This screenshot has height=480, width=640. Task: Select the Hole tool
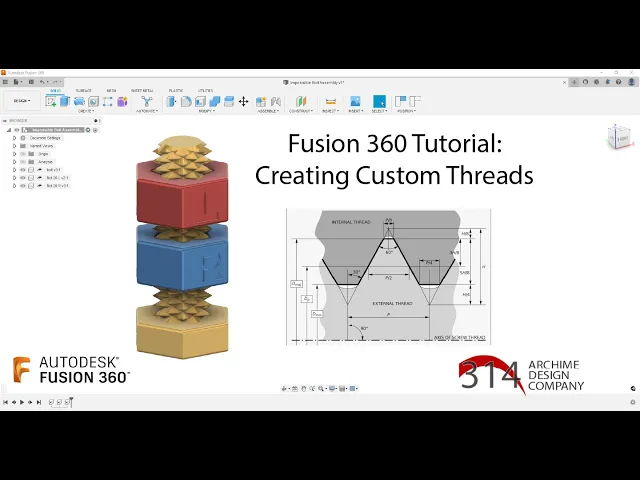93,101
